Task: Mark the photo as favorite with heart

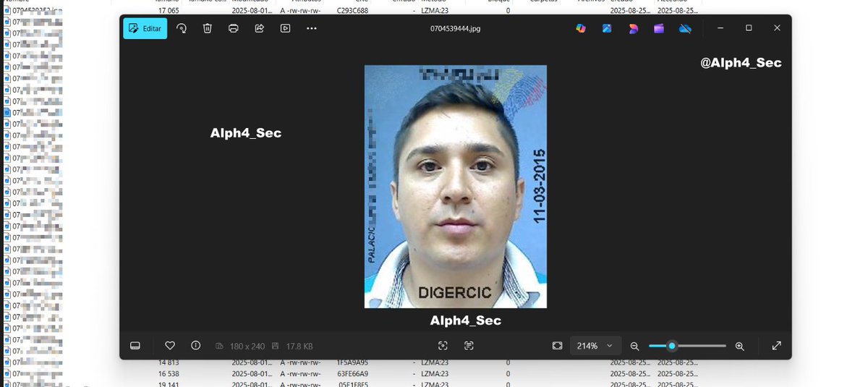Action: coord(170,346)
